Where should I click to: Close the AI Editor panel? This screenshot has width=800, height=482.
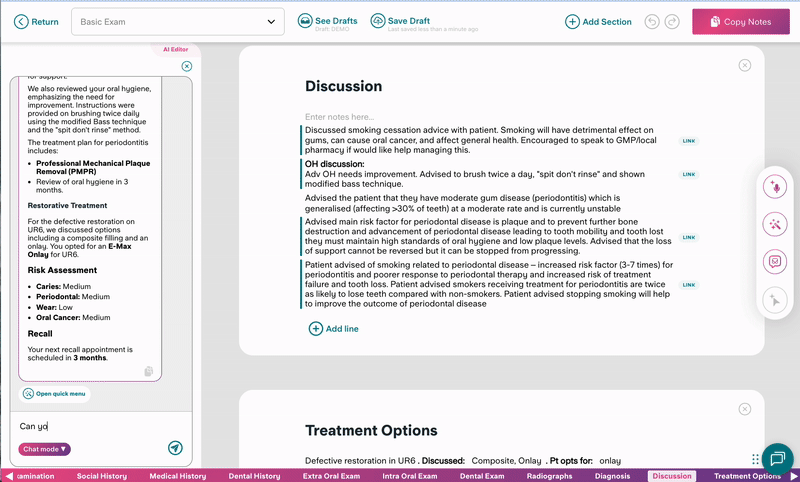(187, 66)
